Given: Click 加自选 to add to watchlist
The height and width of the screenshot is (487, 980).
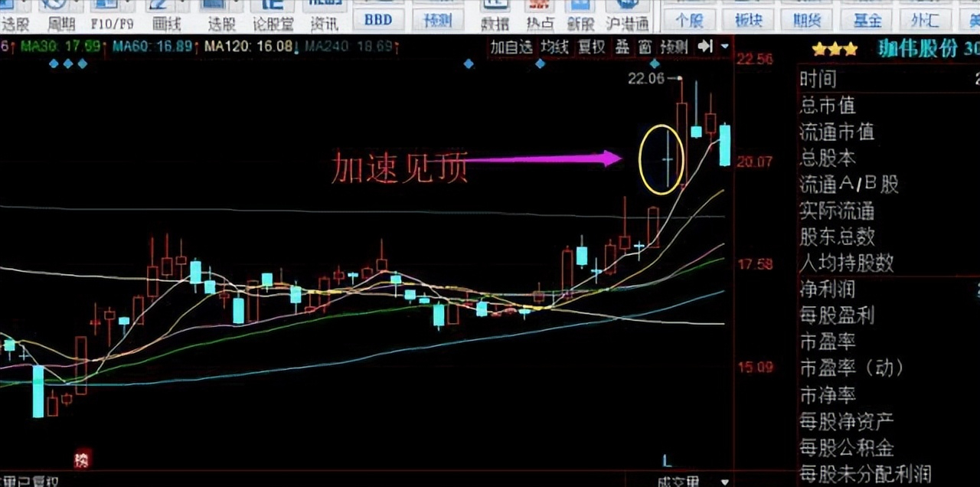Looking at the screenshot, I should pos(511,47).
